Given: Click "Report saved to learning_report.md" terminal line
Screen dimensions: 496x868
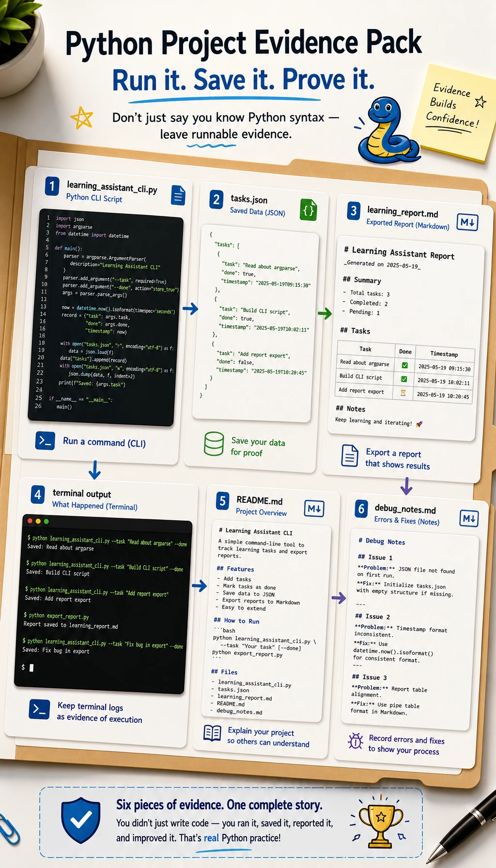Looking at the screenshot, I should pos(71,625).
